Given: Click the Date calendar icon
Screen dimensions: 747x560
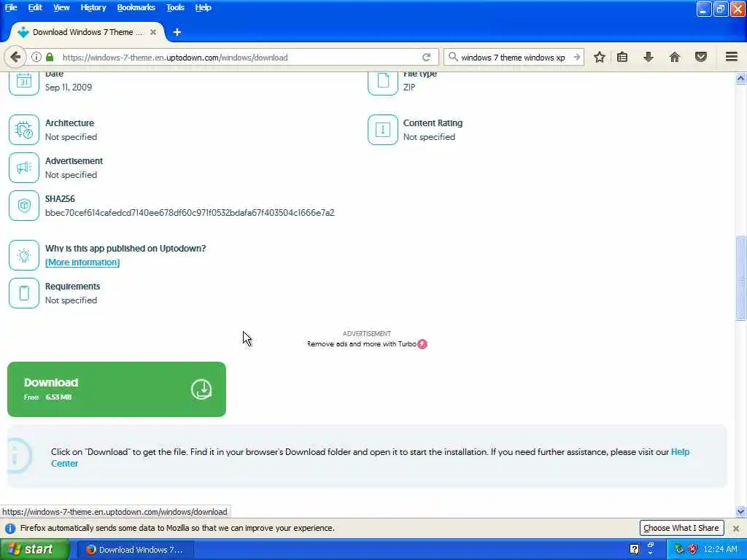Looking at the screenshot, I should pos(24,82).
